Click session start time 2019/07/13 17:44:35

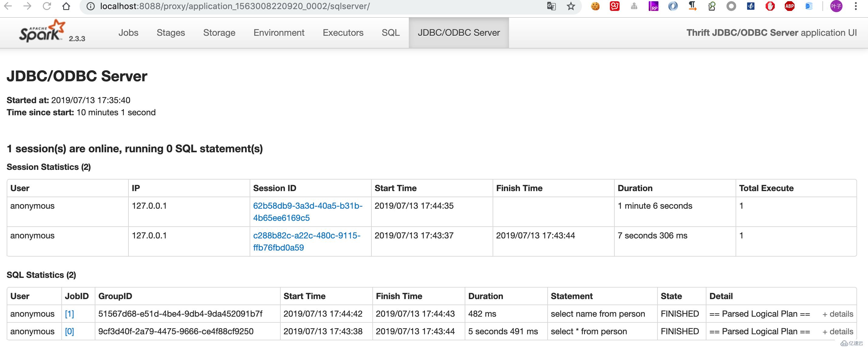click(x=414, y=206)
